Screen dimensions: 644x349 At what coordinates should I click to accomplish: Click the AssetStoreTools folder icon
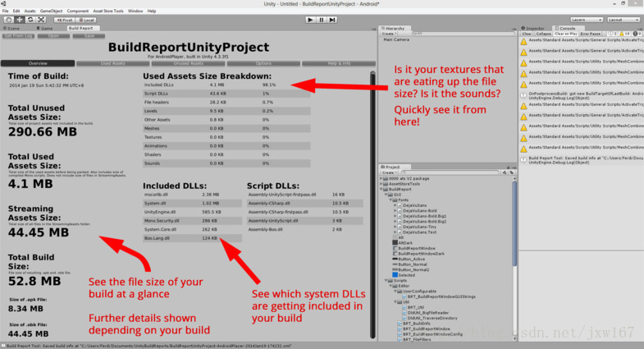(x=386, y=184)
